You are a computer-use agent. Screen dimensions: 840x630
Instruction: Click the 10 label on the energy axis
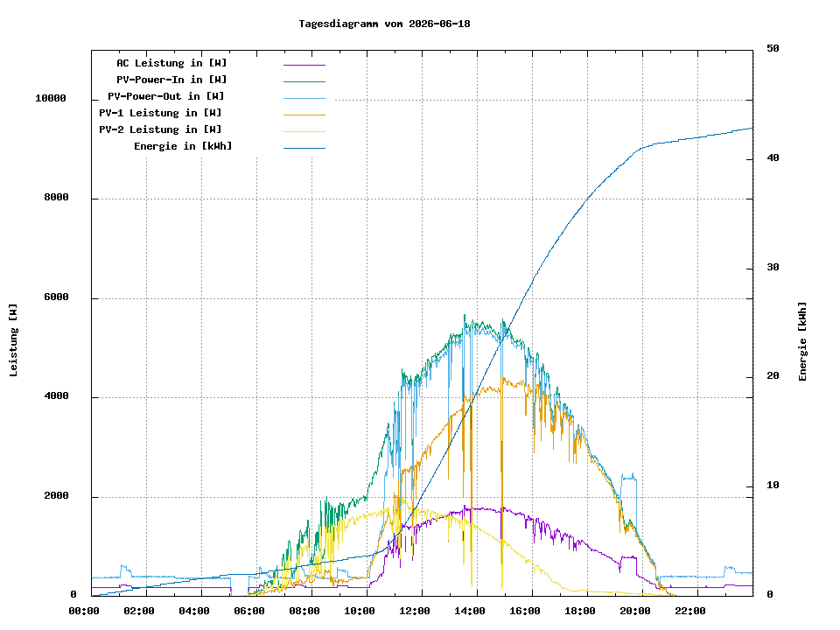pyautogui.click(x=773, y=485)
